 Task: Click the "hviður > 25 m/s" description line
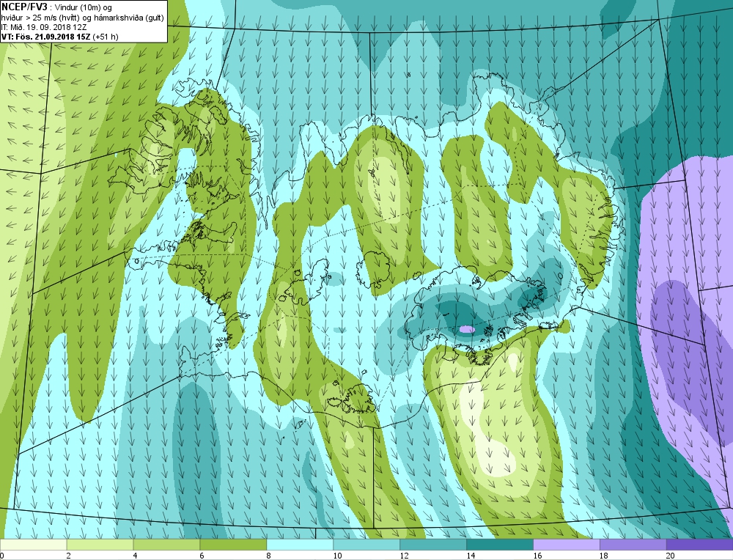[82, 18]
